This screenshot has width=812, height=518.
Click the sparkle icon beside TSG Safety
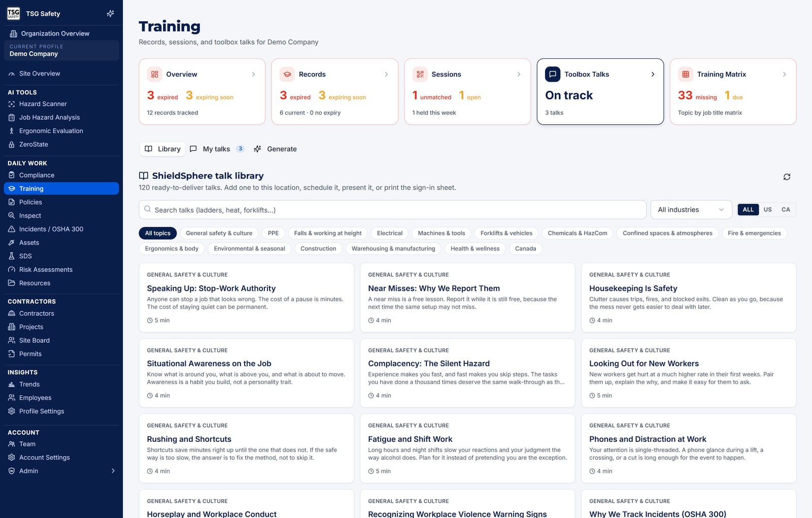click(110, 14)
